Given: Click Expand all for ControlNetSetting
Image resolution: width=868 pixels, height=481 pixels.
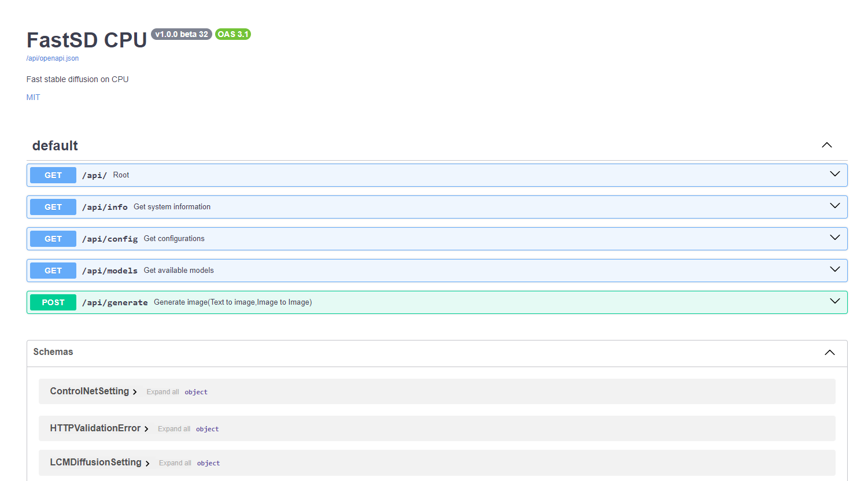Looking at the screenshot, I should [162, 391].
